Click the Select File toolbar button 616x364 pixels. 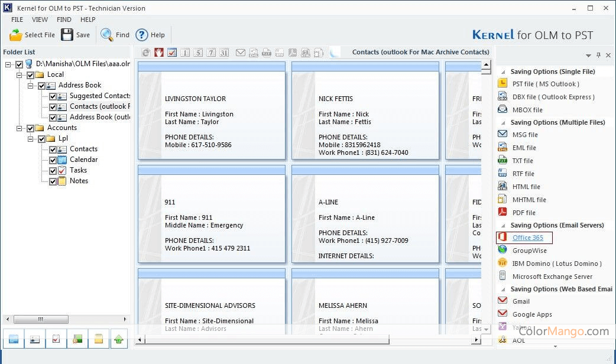pyautogui.click(x=33, y=35)
